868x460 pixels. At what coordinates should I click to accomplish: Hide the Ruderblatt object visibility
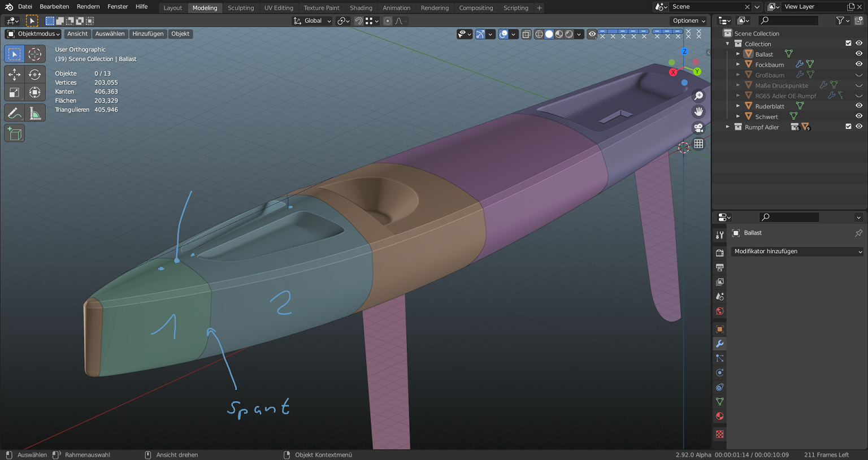point(859,106)
